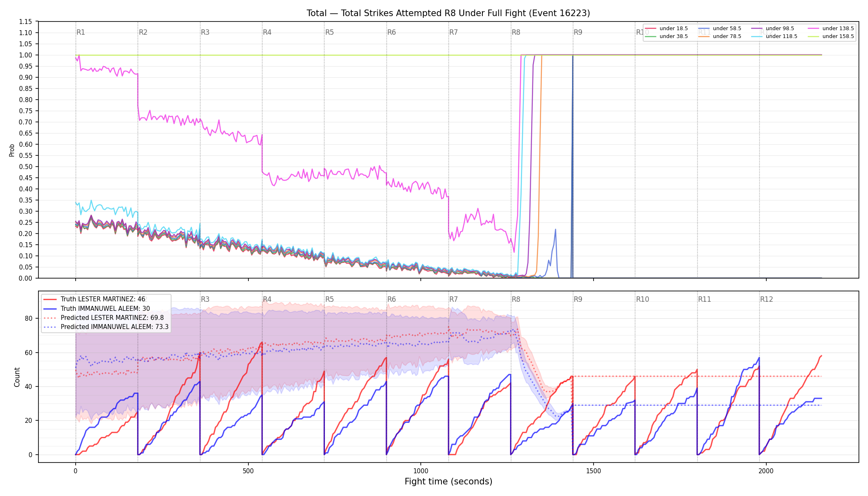Click the 0.25 tick on the Prob axis
This screenshot has height=496, width=868.
pos(26,222)
